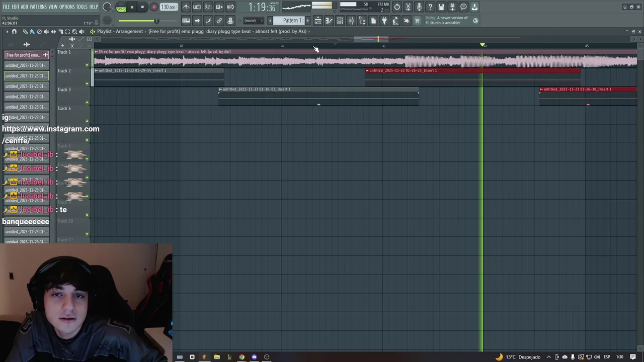Open audio editor scissors icon
The height and width of the screenshot is (362, 644).
coord(408,7)
